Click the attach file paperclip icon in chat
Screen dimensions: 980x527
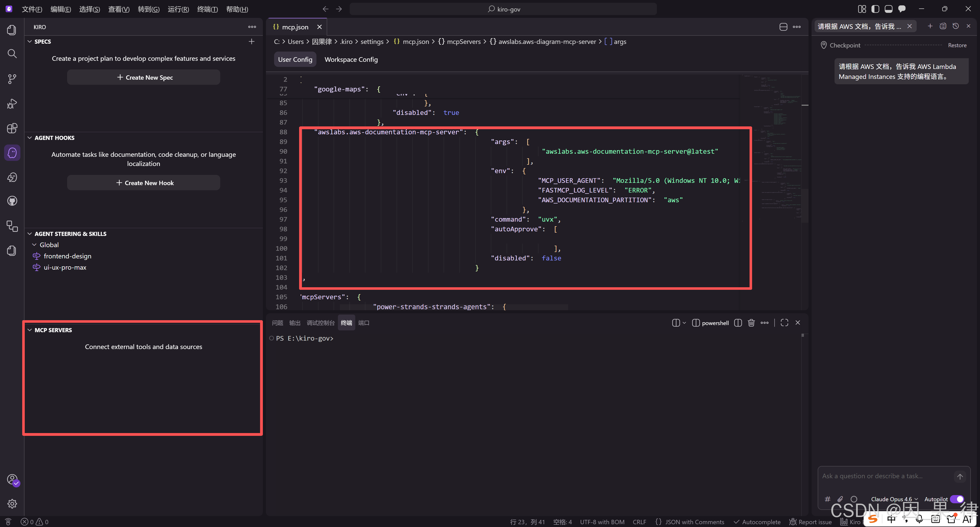[x=840, y=499]
